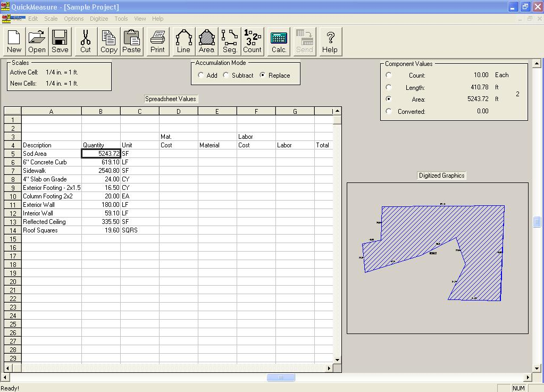Click the Send button

tap(304, 41)
